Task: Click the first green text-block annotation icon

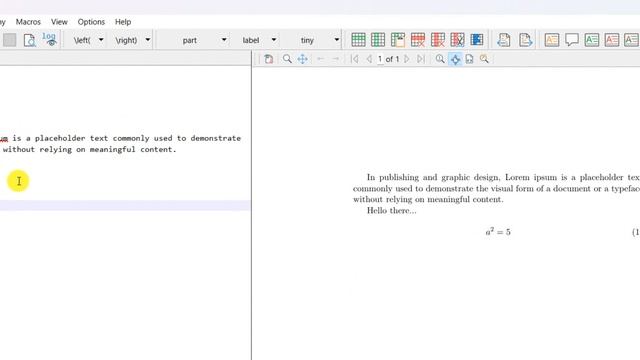Action: (x=592, y=40)
